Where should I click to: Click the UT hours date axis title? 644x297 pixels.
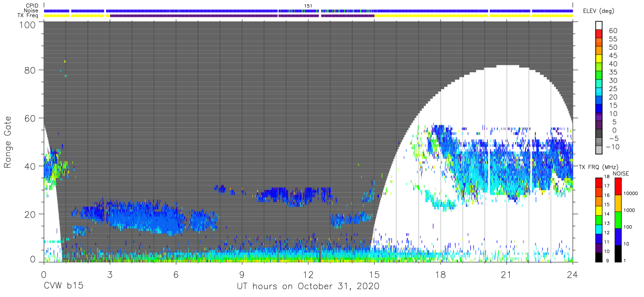click(308, 286)
